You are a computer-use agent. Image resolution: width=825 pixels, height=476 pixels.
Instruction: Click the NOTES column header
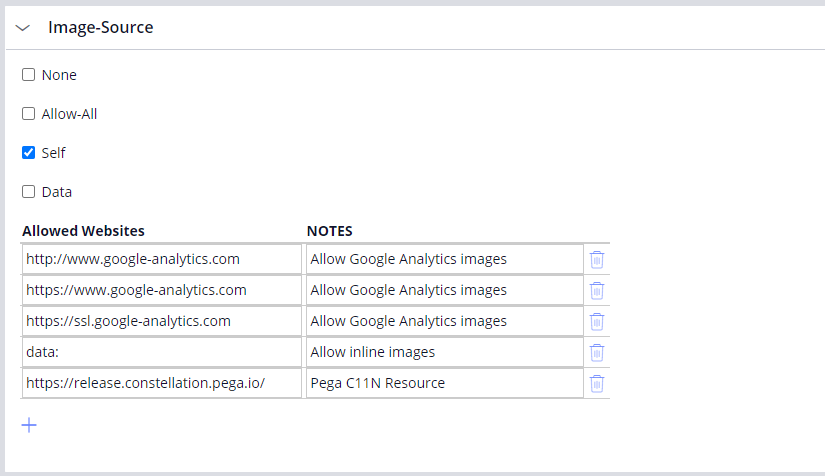pos(329,231)
